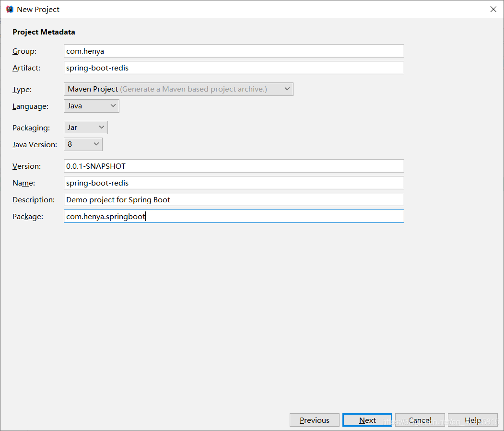
Task: Focus the Package field with com.henya.springboot
Action: [234, 216]
